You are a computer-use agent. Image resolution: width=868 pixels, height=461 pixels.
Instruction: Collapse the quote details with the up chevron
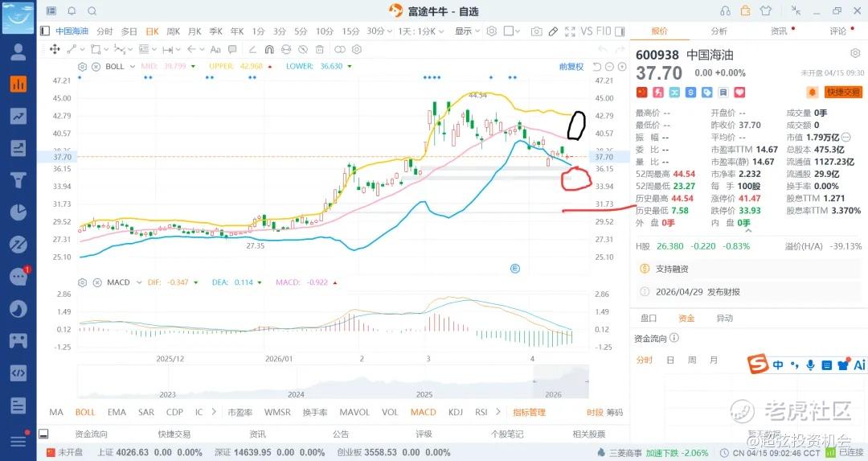point(748,230)
